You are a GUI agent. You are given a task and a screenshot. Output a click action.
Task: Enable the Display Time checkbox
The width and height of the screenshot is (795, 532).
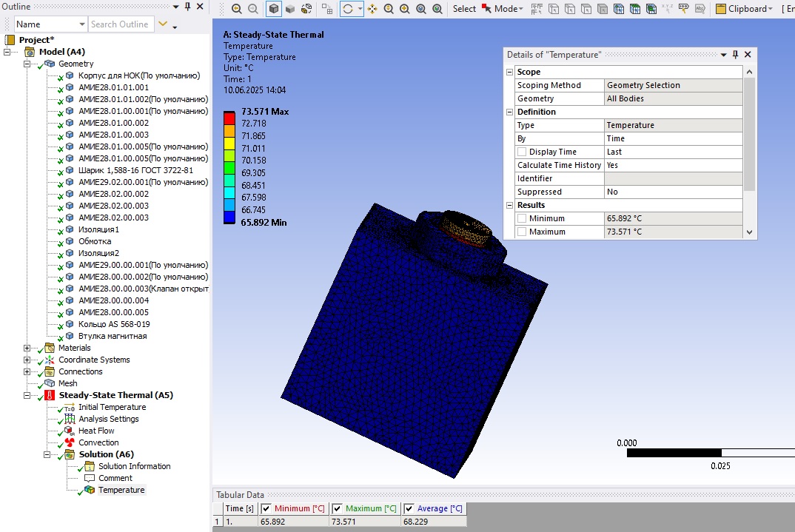522,152
